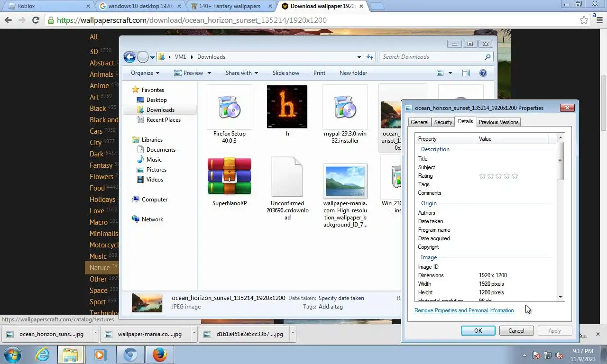Open the Organize dropdown menu

point(145,73)
